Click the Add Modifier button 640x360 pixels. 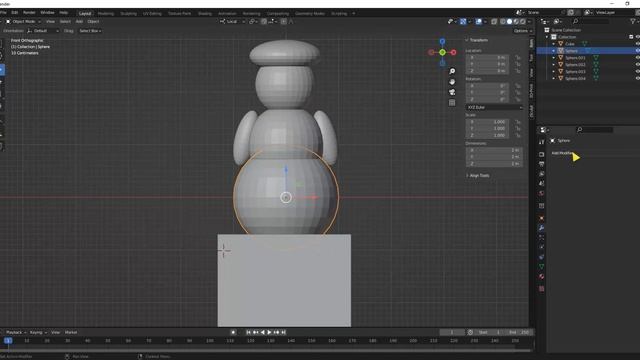click(562, 153)
